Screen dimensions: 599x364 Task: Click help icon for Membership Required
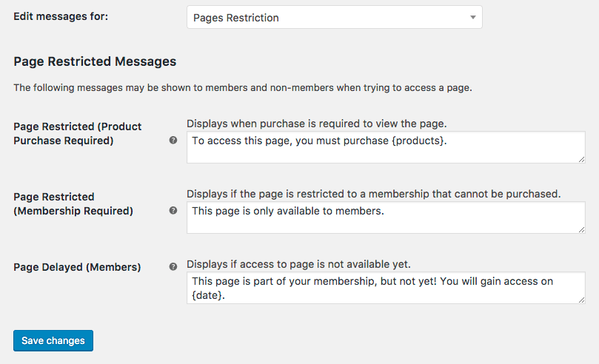(x=173, y=210)
